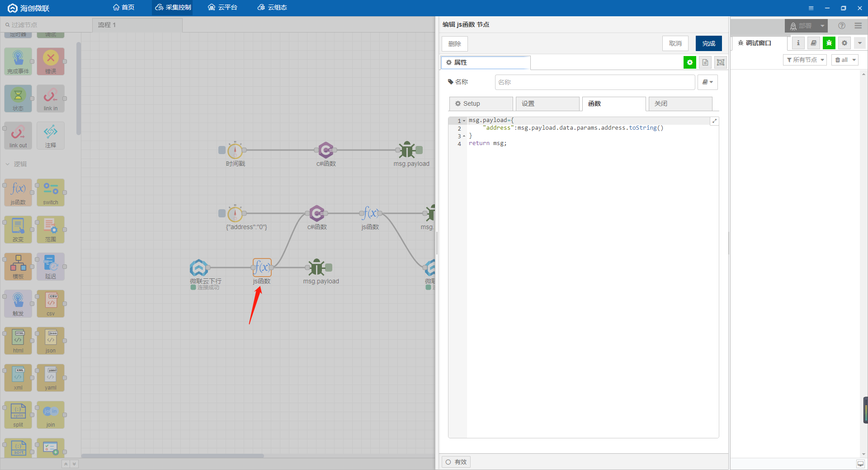Viewport: 868px width, 470px height.
Task: Select the 时间戳 inject node on canvas
Action: 235,150
